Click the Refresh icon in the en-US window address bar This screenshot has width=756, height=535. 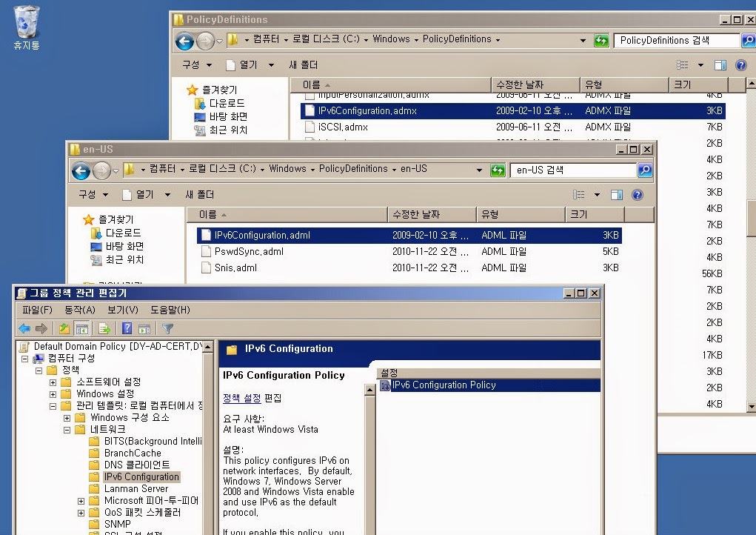point(498,170)
